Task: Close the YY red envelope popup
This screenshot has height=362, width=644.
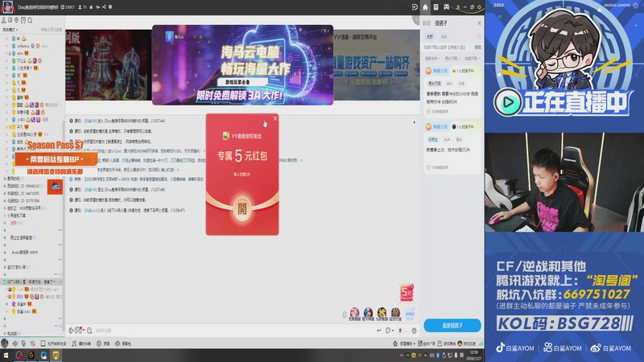Action: point(275,118)
